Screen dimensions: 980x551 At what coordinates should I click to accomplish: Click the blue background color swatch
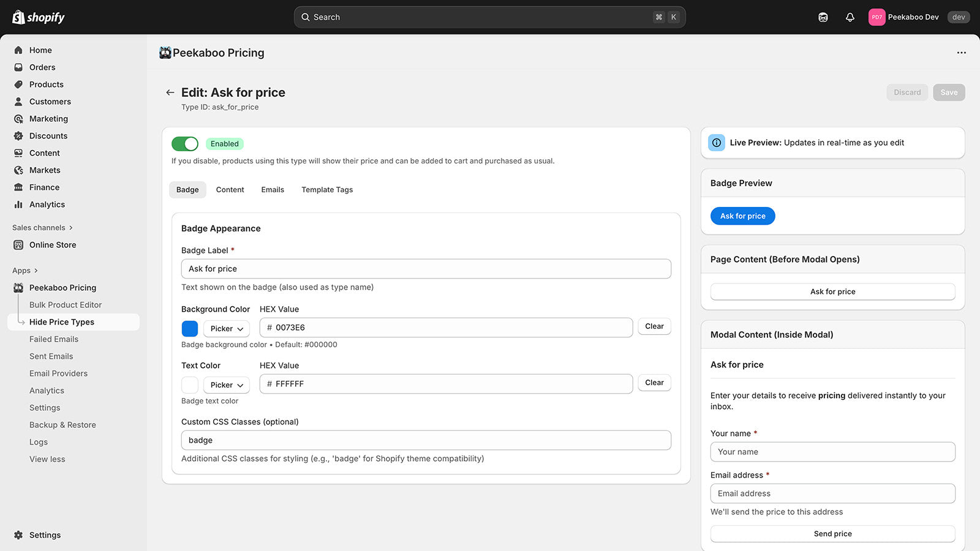click(x=189, y=328)
